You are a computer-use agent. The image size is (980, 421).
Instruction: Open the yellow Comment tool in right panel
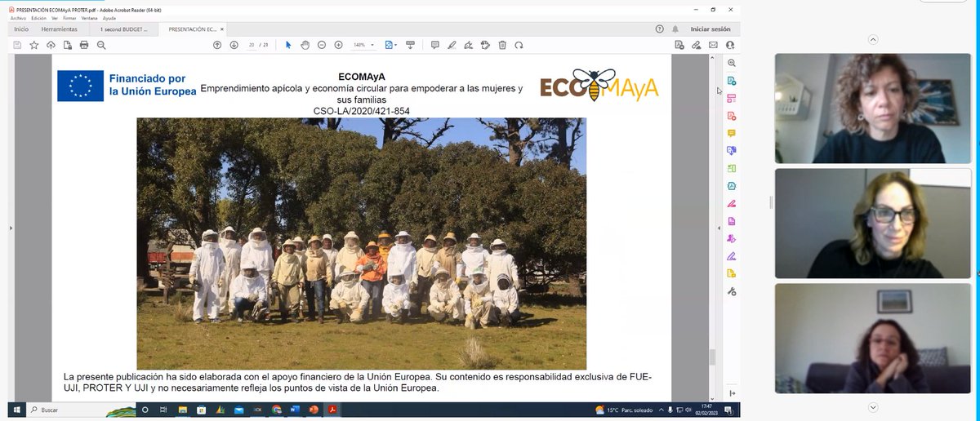click(x=732, y=134)
